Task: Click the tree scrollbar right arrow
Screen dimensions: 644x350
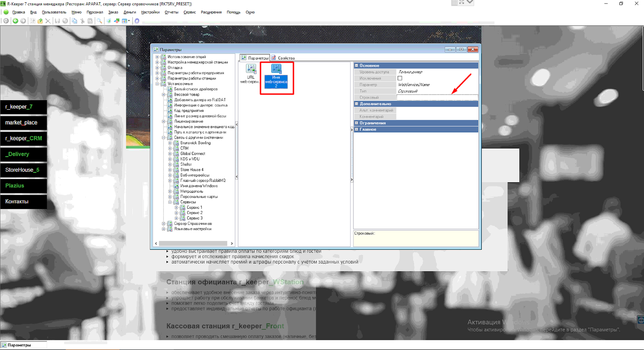Action: pos(231,243)
